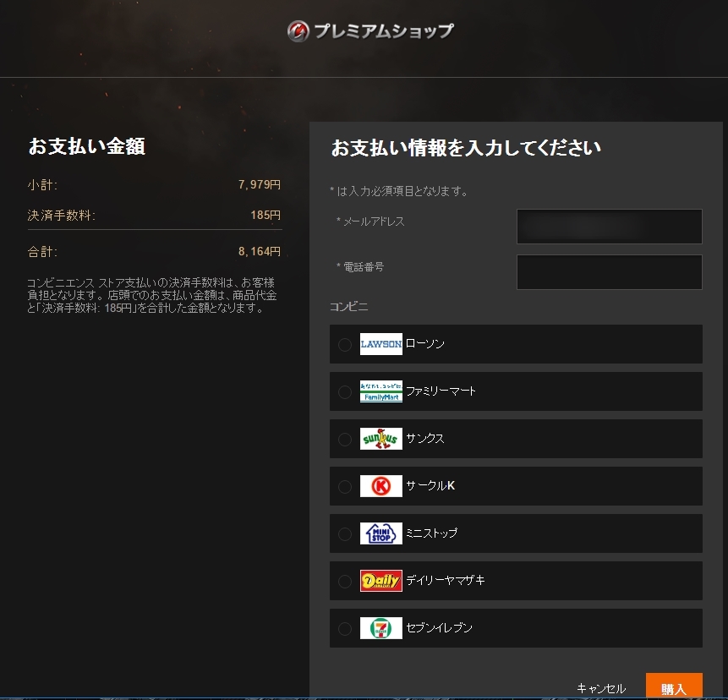Screen dimensions: 728x700
Task: Select the セブンイレブン payment radio button
Action: [345, 628]
